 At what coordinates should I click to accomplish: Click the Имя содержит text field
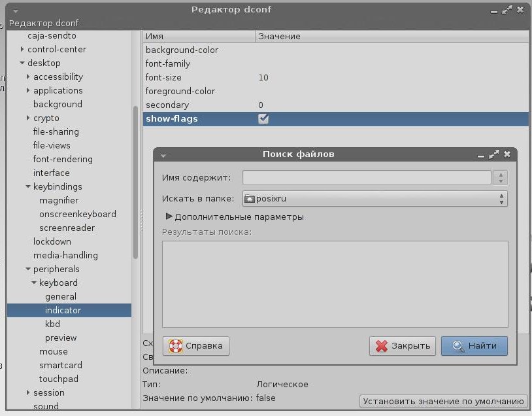tap(367, 178)
